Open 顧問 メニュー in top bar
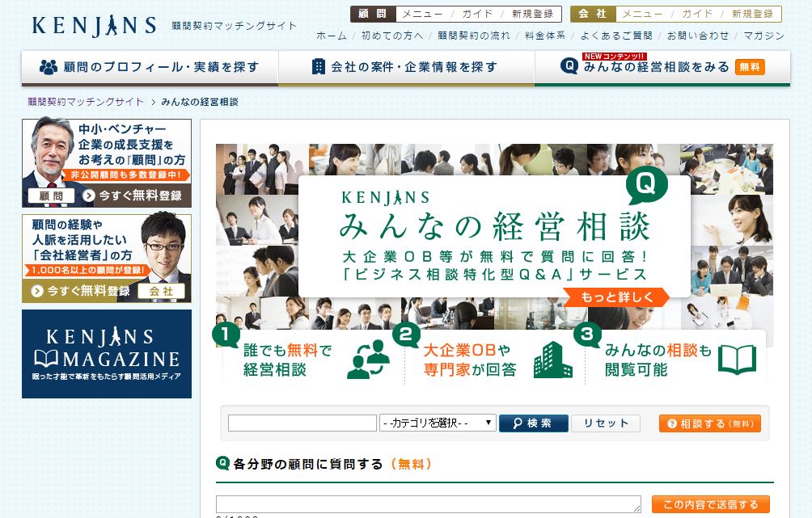This screenshot has width=812, height=518. coord(422,14)
